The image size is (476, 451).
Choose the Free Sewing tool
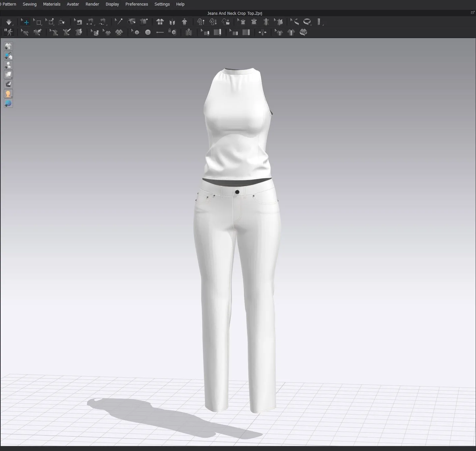click(102, 22)
